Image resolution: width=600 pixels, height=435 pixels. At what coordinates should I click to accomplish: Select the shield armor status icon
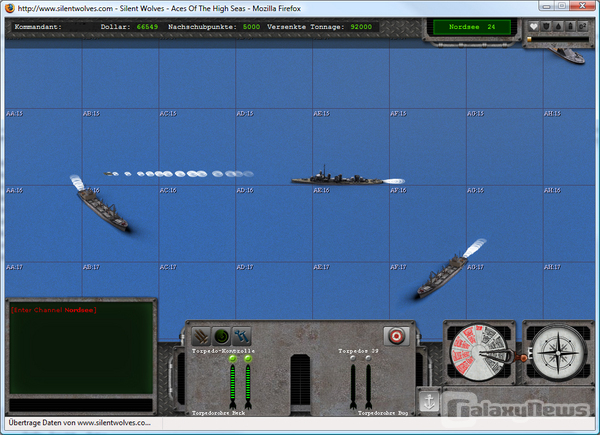pos(545,27)
